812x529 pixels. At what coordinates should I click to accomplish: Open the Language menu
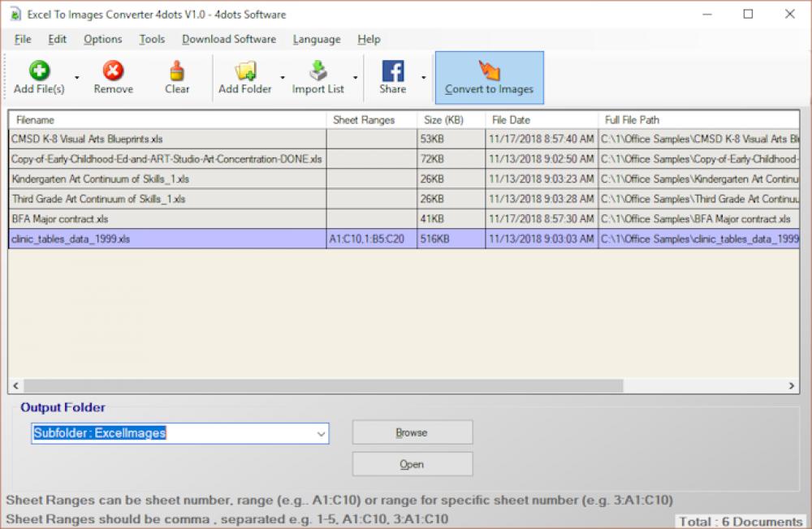click(316, 39)
